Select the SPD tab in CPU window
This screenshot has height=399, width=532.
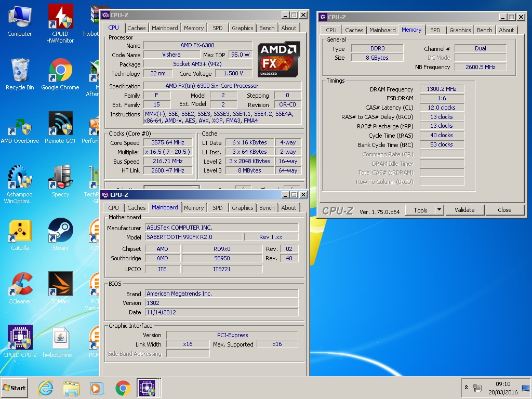click(x=218, y=28)
